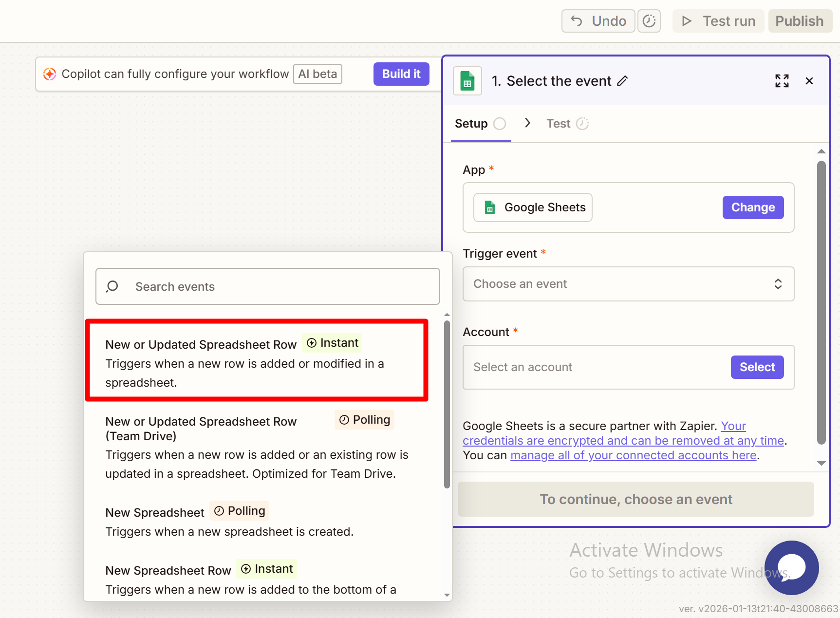Image resolution: width=840 pixels, height=618 pixels.
Task: Publish the workflow
Action: click(x=800, y=21)
